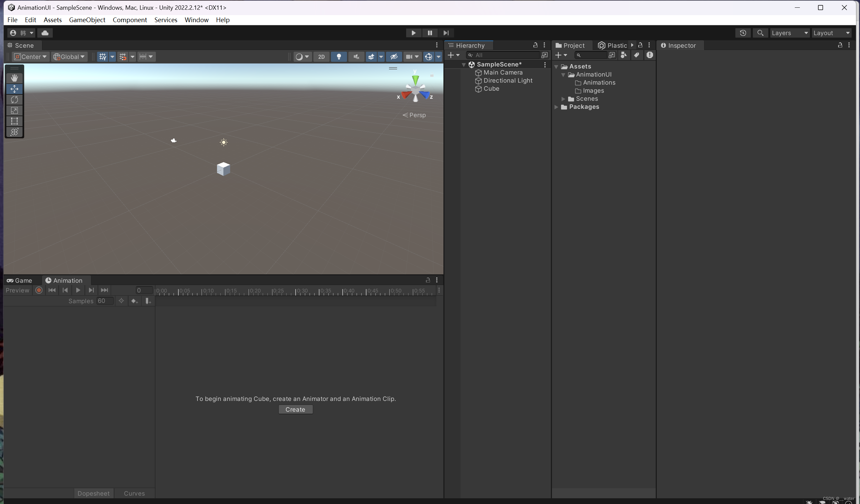This screenshot has width=860, height=504.
Task: Open Hierarchy panel three-dot menu
Action: pos(544,45)
